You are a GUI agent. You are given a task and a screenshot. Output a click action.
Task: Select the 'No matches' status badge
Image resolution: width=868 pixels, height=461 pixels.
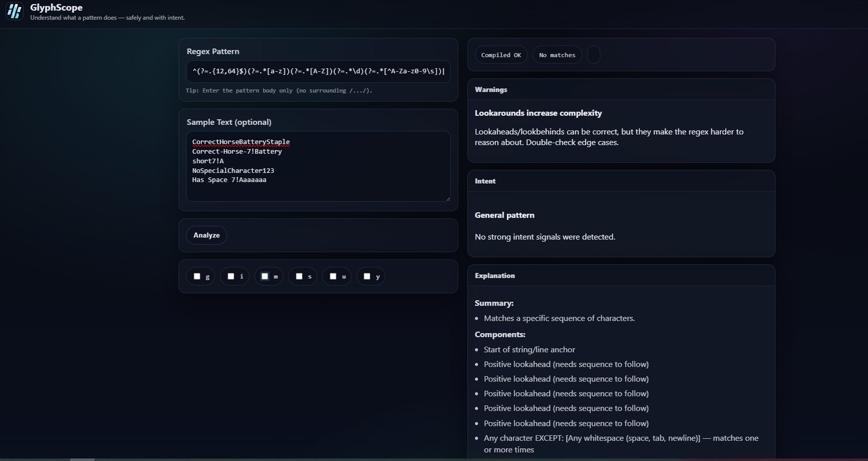click(557, 55)
